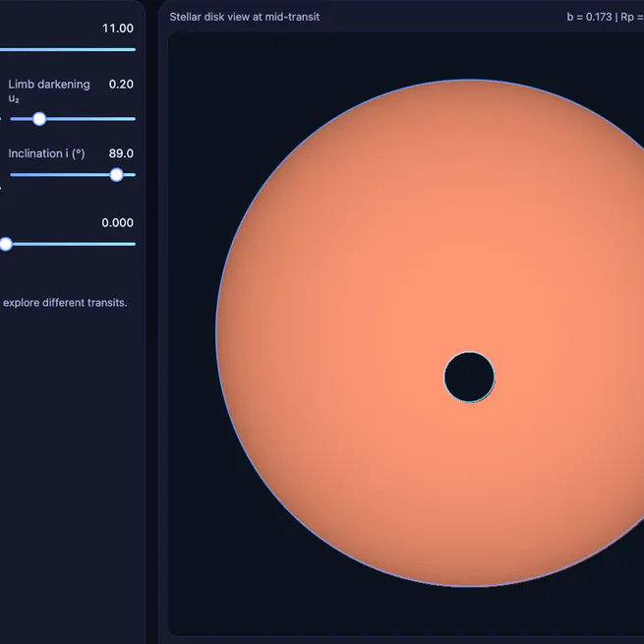Click the Inclination i (°) label

point(46,153)
